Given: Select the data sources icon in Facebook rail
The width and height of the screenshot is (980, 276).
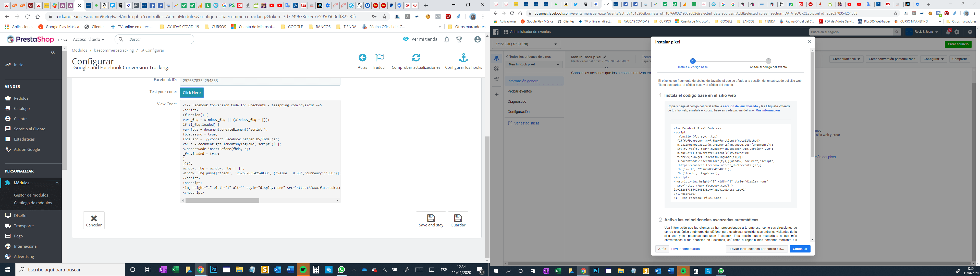Looking at the screenshot, I should (496, 58).
